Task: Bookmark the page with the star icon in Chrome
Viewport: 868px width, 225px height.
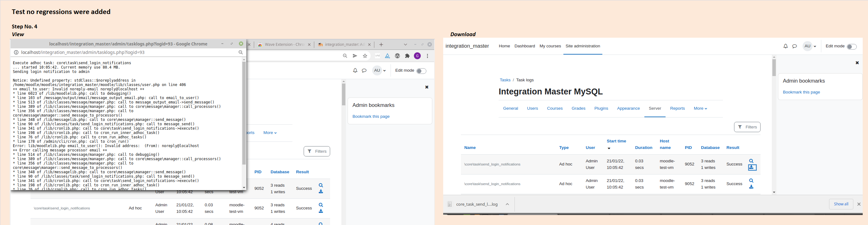Action: coord(365,56)
